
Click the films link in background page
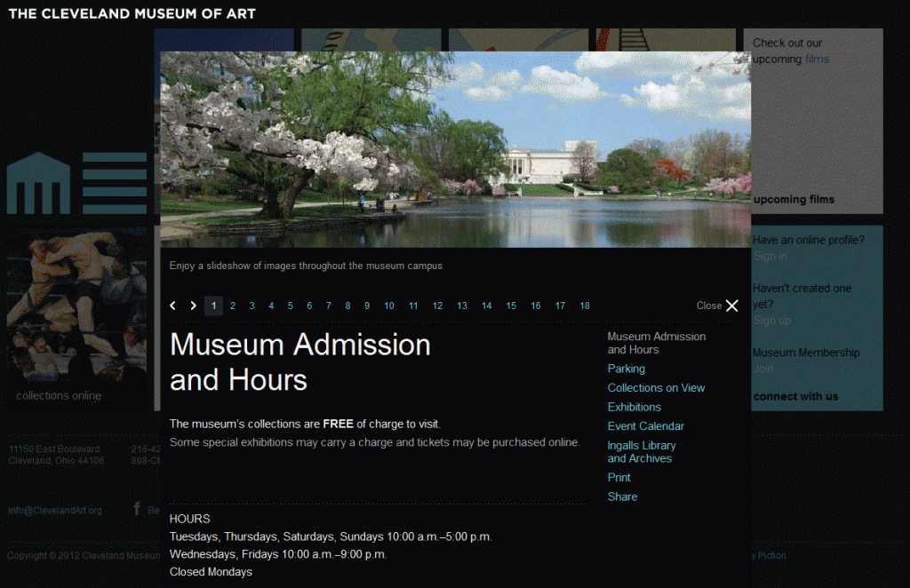click(817, 60)
